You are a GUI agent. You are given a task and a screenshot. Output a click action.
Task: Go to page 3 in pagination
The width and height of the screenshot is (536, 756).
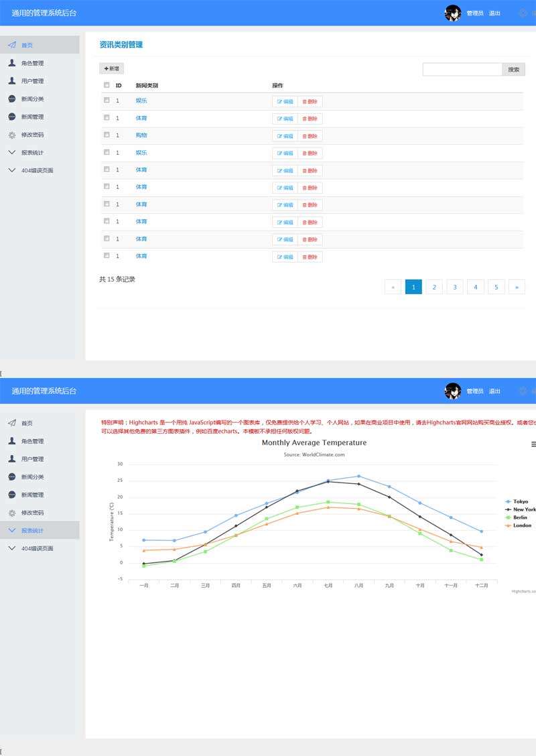coord(455,287)
